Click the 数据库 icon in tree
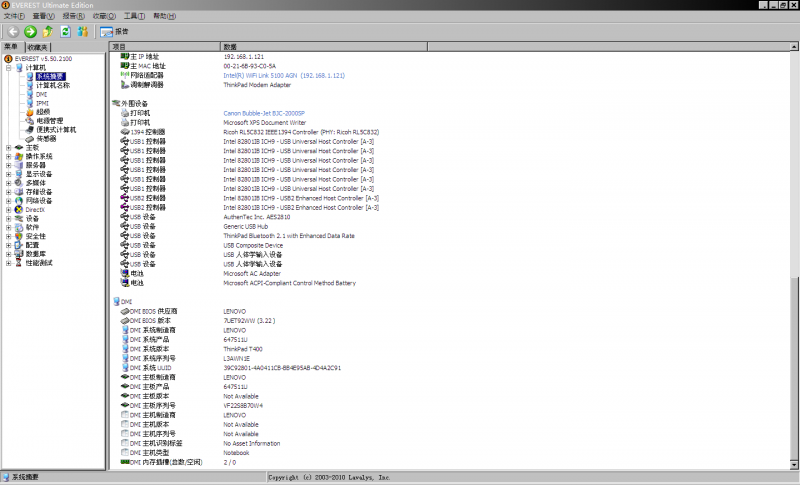The image size is (800, 485). point(19,254)
